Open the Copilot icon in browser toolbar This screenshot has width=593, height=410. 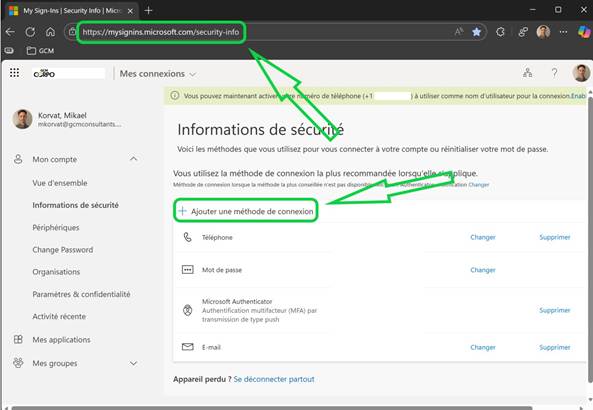pos(584,32)
